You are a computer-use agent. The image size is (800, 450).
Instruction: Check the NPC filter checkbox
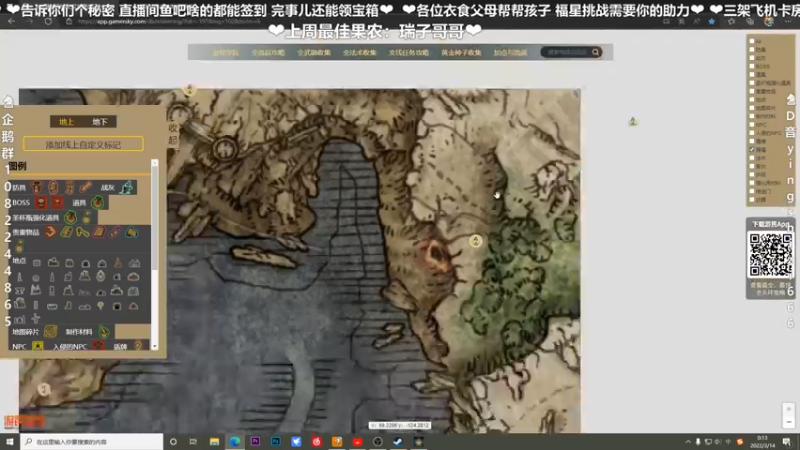(x=752, y=124)
